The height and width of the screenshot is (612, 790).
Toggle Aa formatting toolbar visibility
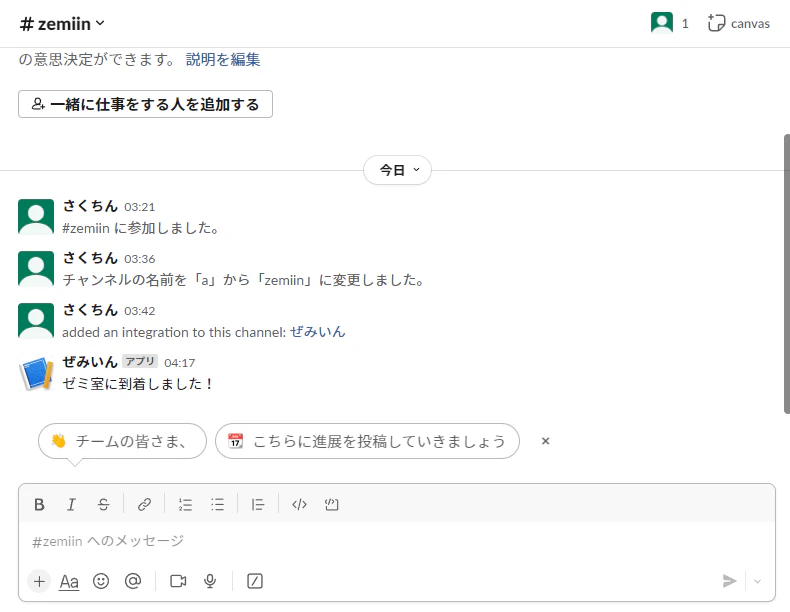(x=69, y=581)
